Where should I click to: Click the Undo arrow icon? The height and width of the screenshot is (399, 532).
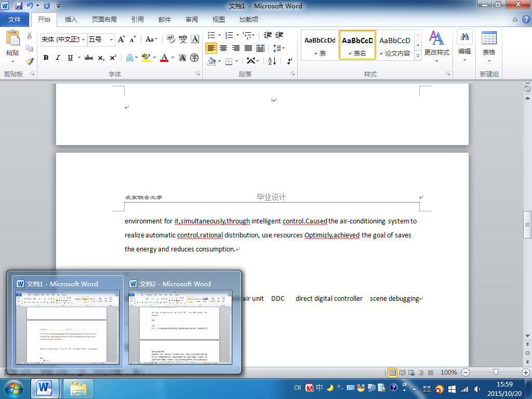(30, 6)
